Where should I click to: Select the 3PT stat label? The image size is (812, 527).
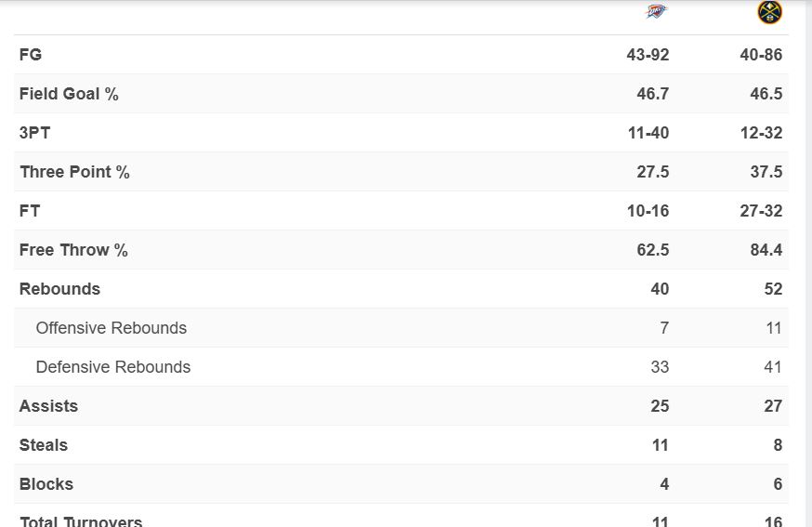coord(34,133)
